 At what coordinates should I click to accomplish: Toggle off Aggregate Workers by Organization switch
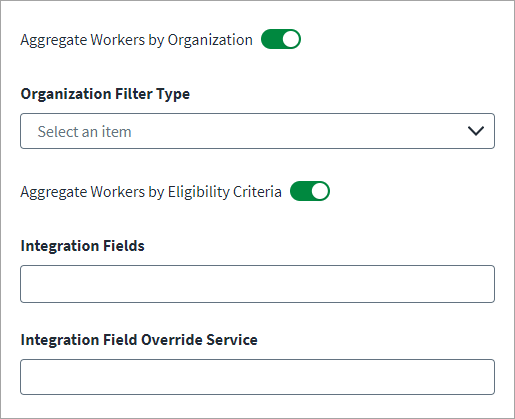(281, 39)
